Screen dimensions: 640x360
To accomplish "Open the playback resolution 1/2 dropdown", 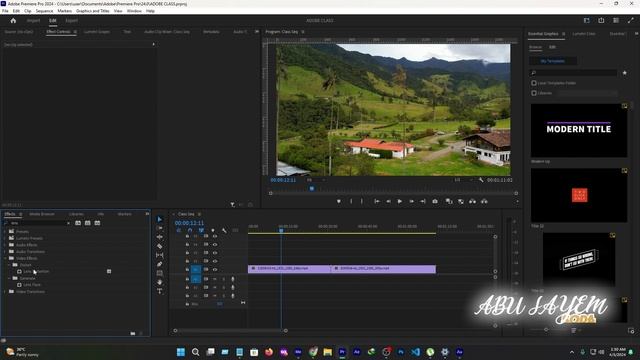I will coord(463,180).
